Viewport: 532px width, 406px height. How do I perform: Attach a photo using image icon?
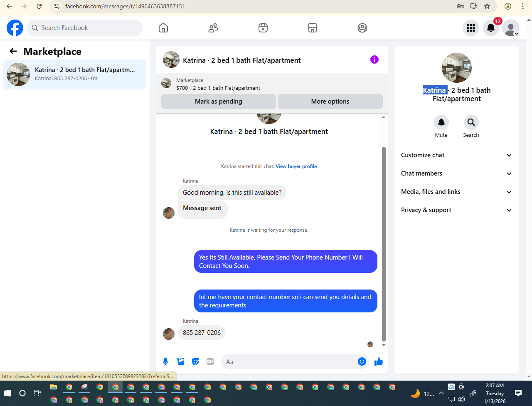pyautogui.click(x=180, y=361)
